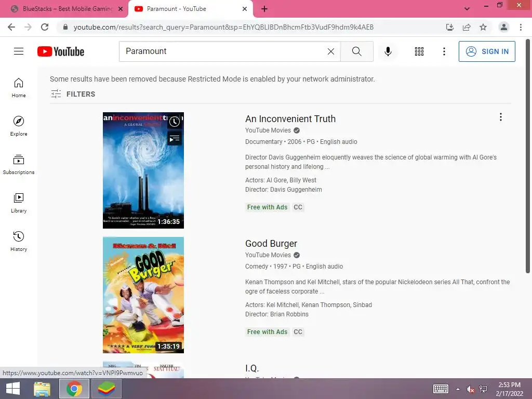
Task: Open the taskbar clock and date
Action: [x=509, y=389]
